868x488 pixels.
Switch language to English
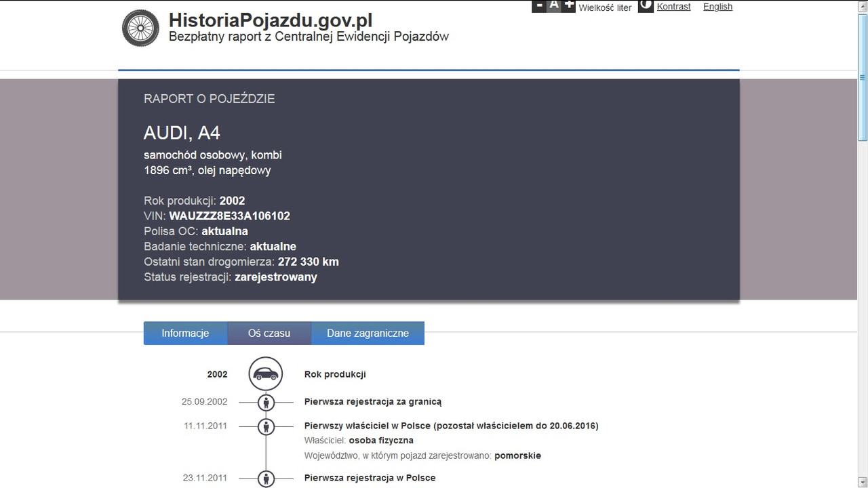[x=717, y=7]
